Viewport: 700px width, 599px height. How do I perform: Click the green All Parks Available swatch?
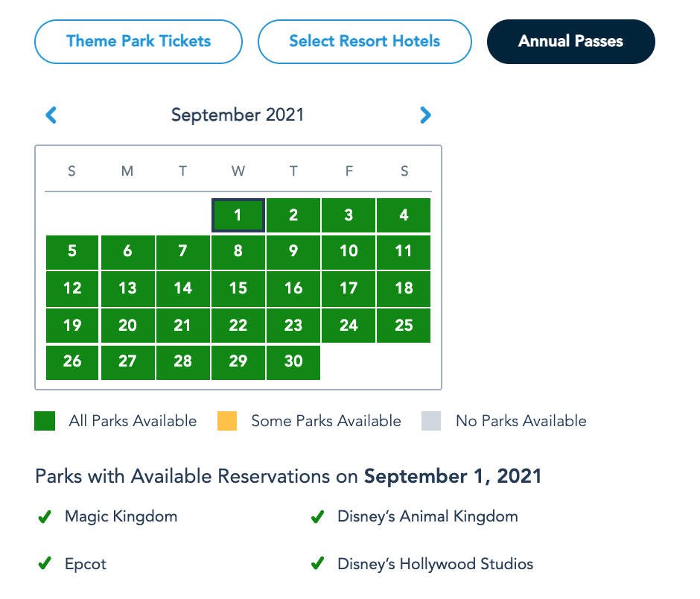[45, 421]
